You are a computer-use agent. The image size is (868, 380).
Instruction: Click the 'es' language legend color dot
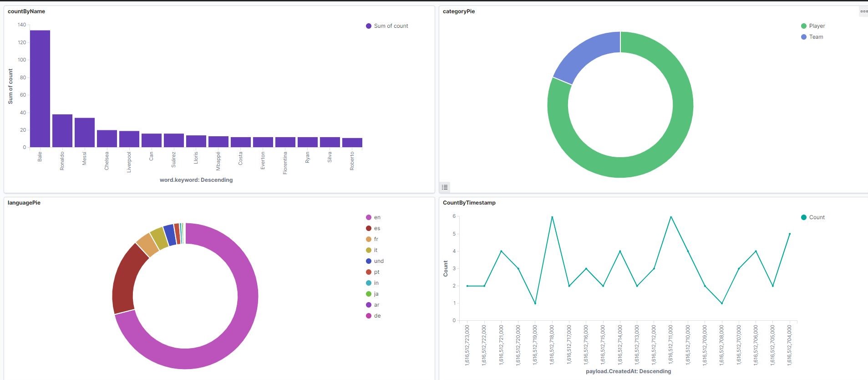[x=369, y=228]
